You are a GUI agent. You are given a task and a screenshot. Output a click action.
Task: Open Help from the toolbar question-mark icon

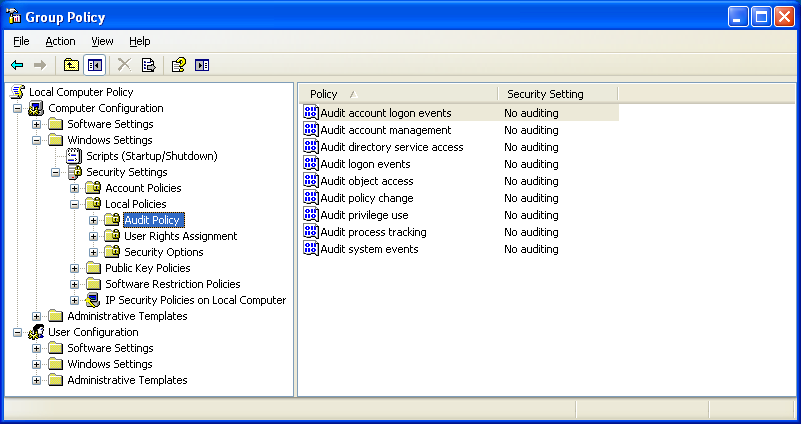click(178, 65)
